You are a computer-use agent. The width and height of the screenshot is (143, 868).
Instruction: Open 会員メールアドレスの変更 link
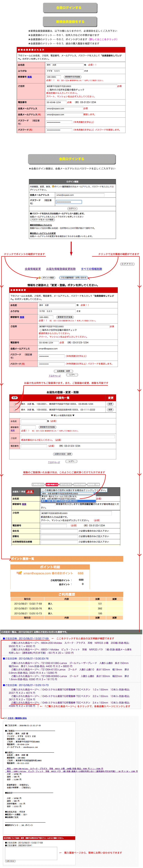(43, 233)
